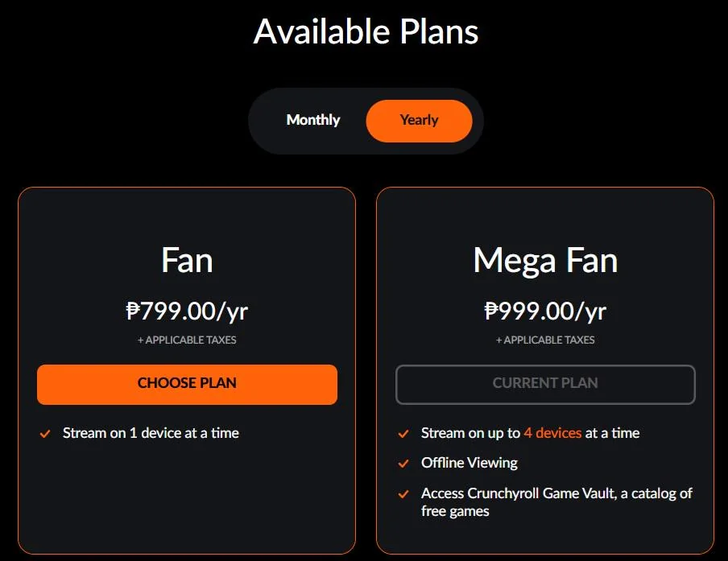Open the Mega Fan plan card
This screenshot has width=728, height=561.
click(x=545, y=260)
